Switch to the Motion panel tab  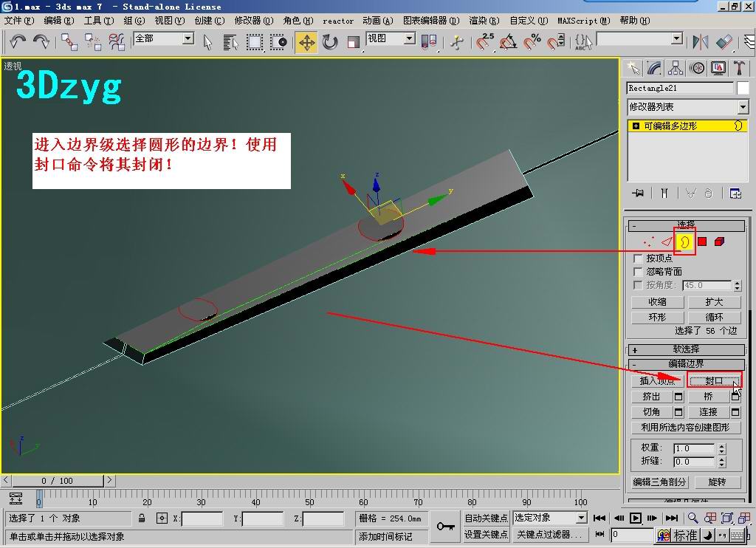[697, 68]
